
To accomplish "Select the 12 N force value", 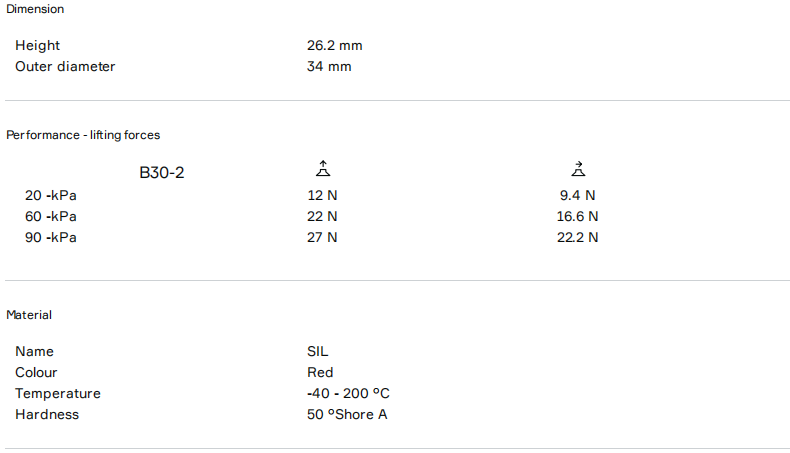I will [322, 196].
